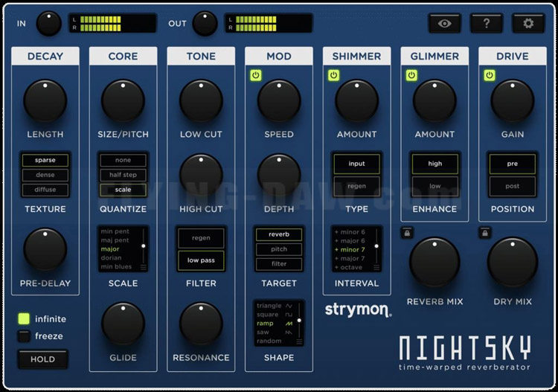Click the RESONANCE knob

[x=201, y=324]
